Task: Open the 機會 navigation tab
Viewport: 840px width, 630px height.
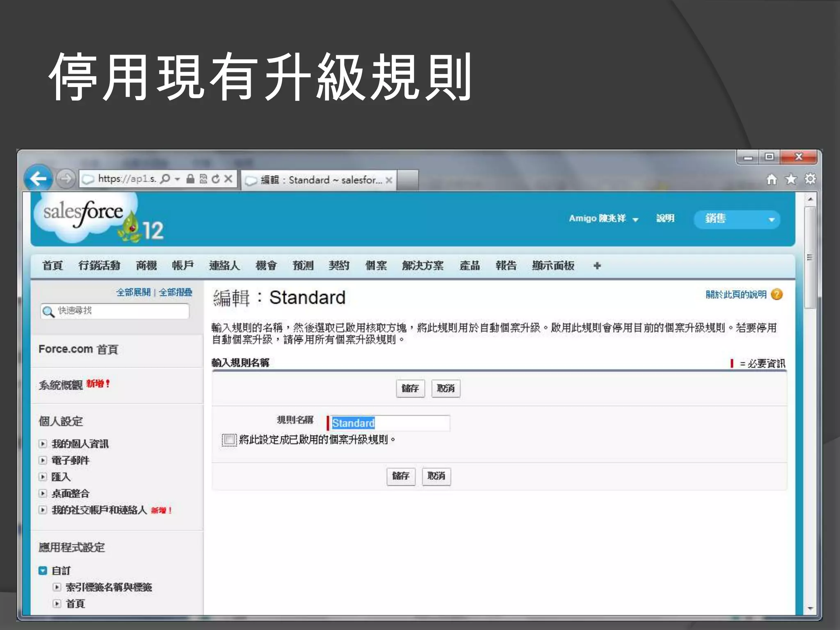Action: 266,266
